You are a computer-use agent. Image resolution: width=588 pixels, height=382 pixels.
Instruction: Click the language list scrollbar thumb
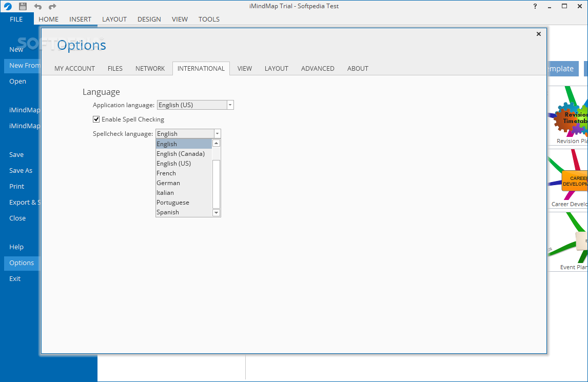click(x=216, y=184)
